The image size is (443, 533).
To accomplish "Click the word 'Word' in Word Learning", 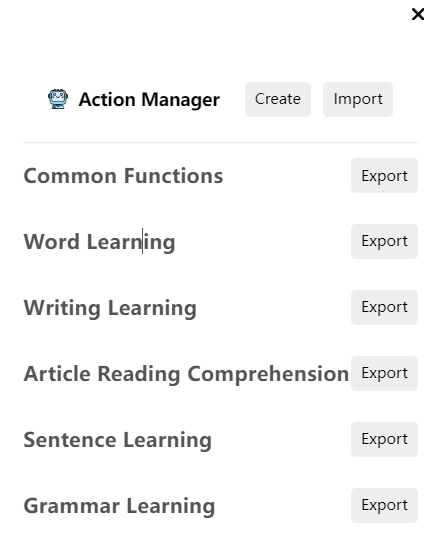I will click(x=51, y=242).
